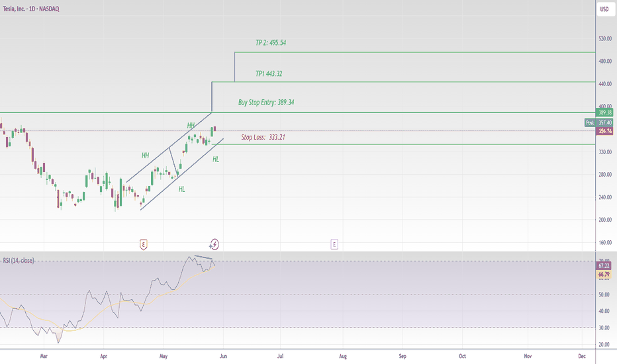617x364 pixels.
Task: Click the 240.00 price scale value
Action: pyautogui.click(x=605, y=197)
